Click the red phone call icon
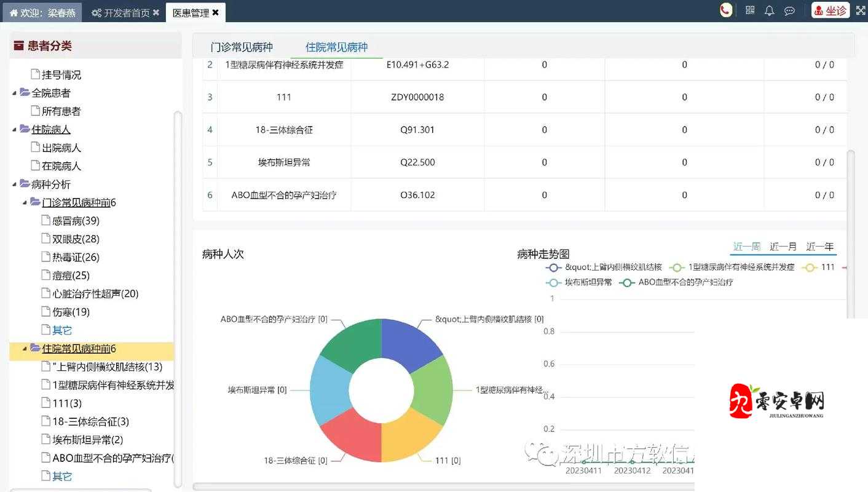Image resolution: width=868 pixels, height=492 pixels. coord(726,10)
